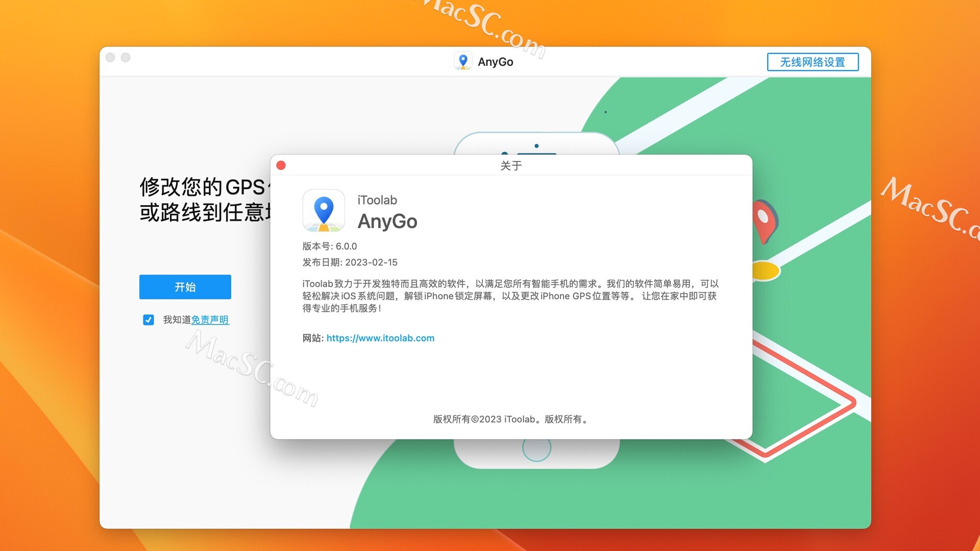Viewport: 980px width, 551px height.
Task: Open the 无线网络设置 button
Action: [813, 62]
